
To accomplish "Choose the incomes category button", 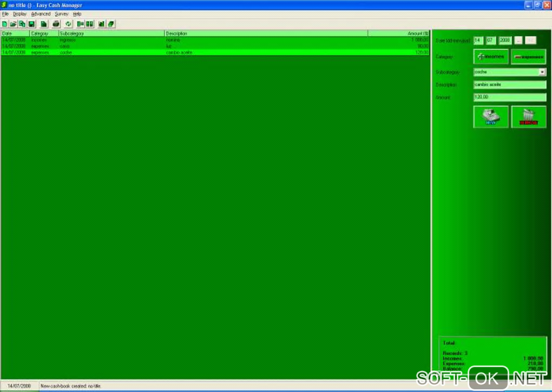I will click(x=491, y=56).
